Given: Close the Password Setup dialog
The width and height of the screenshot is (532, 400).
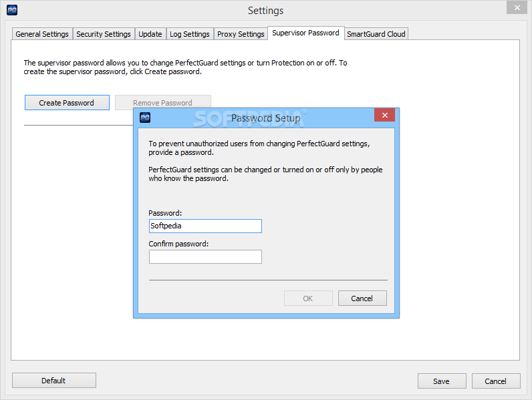Looking at the screenshot, I should [x=384, y=116].
